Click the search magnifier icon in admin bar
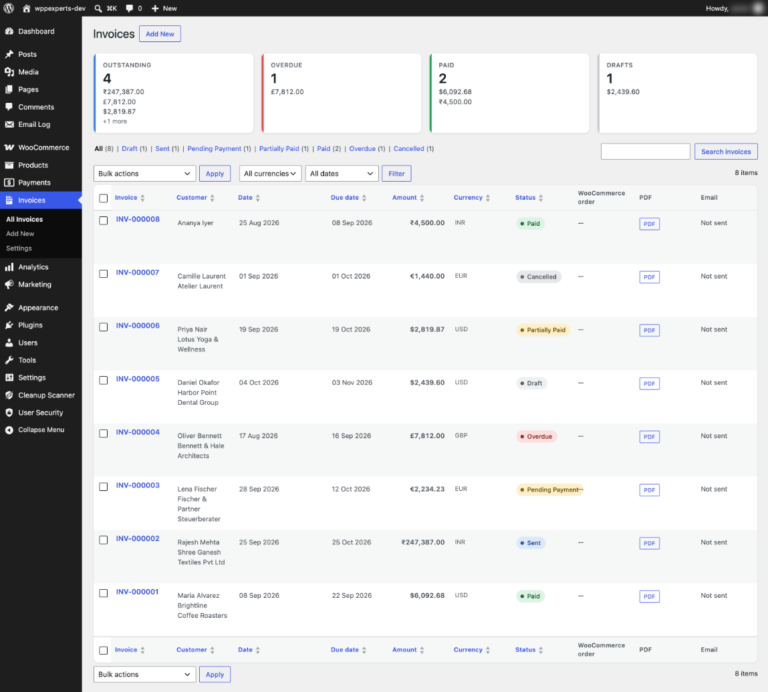Image resolution: width=768 pixels, height=692 pixels. coord(98,8)
